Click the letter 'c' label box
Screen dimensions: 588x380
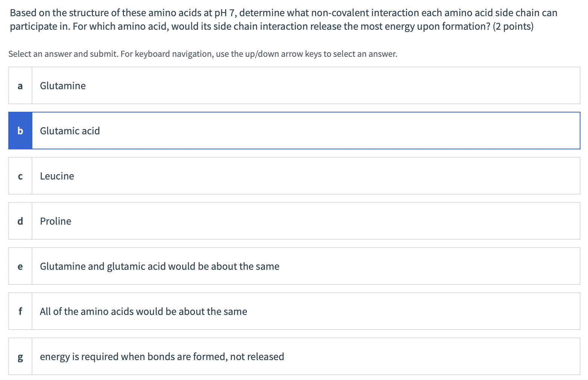coord(20,176)
